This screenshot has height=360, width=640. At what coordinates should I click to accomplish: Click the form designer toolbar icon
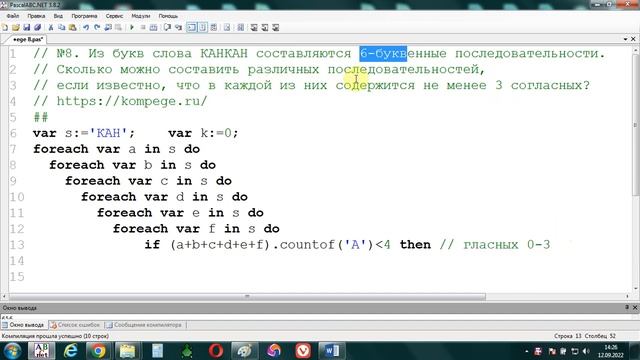click(227, 27)
